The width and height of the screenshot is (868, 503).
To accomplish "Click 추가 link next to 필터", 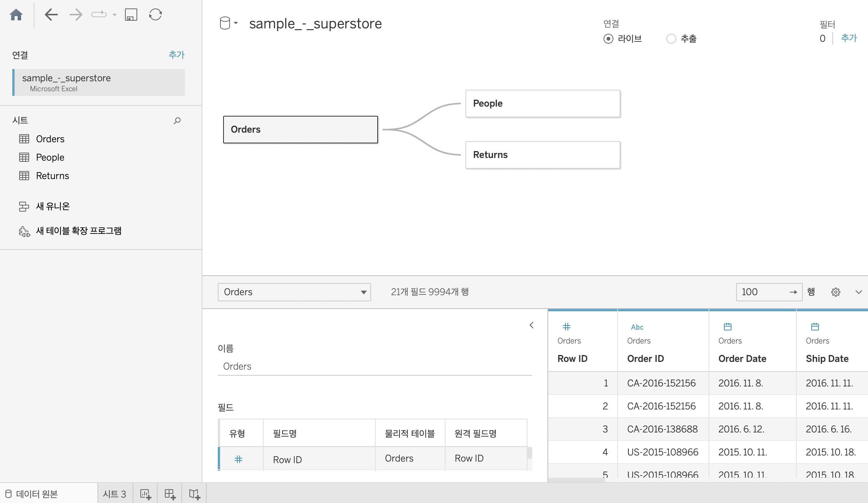I will coord(848,38).
